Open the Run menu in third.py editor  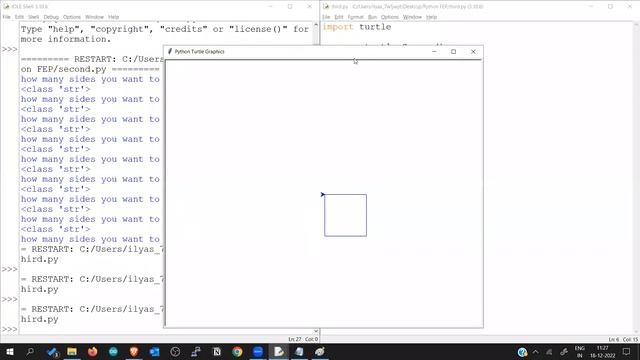click(372, 17)
